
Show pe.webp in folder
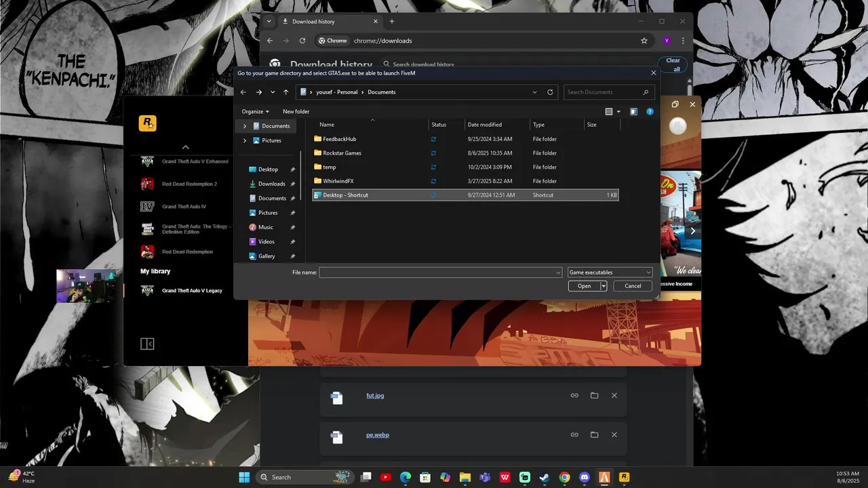[594, 435]
